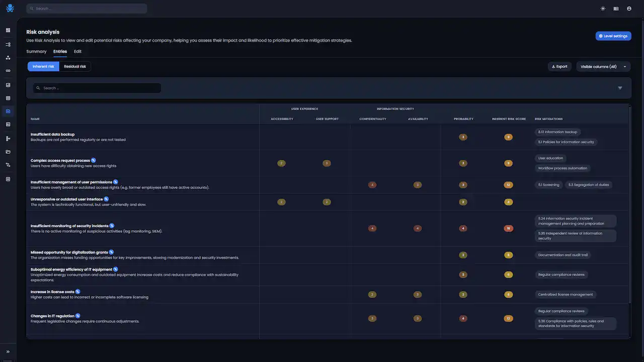Click the Inherent Risk Score column header

tap(509, 119)
